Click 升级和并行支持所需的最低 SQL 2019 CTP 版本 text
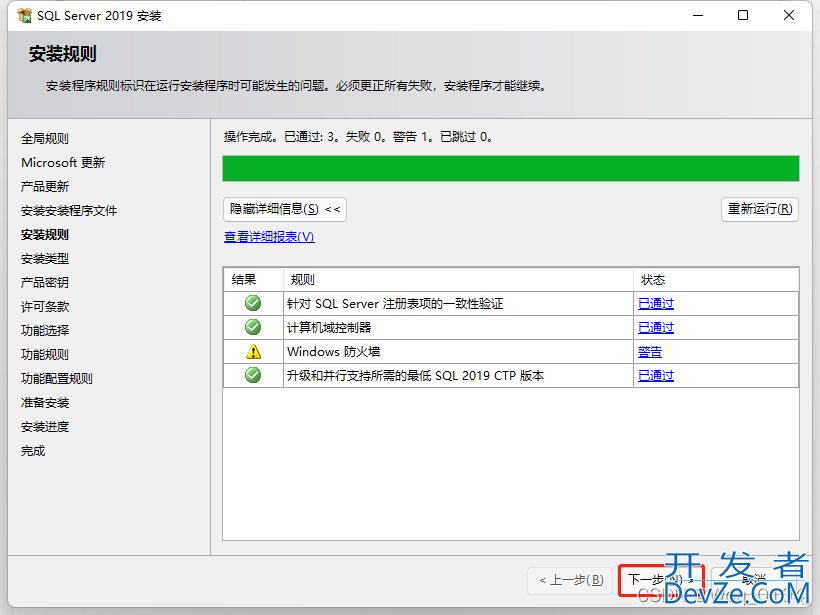Image resolution: width=820 pixels, height=615 pixels. click(x=415, y=376)
